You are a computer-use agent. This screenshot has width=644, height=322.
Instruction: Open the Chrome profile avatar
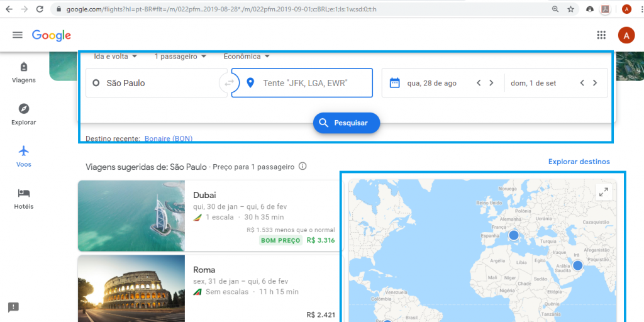(x=626, y=9)
